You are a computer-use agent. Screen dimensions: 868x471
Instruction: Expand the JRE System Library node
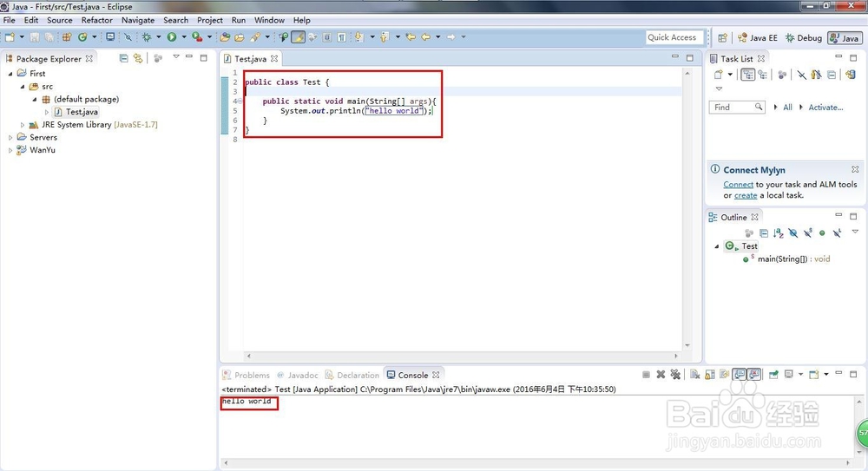tap(23, 125)
